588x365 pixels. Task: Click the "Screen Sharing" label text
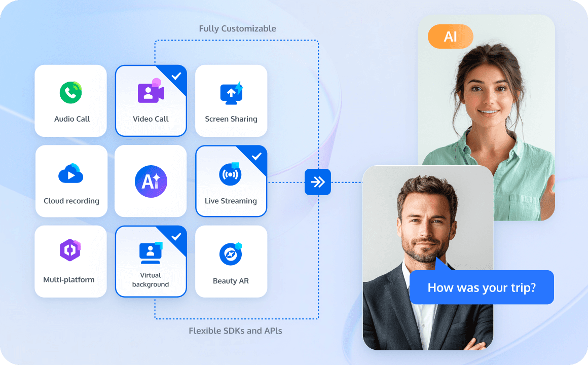click(x=231, y=119)
